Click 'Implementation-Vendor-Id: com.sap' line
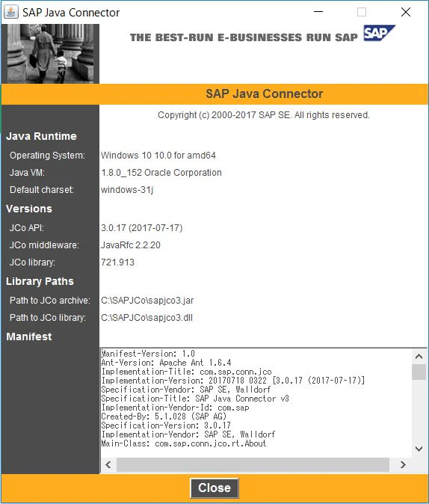This screenshot has width=429, height=504. coord(175,408)
